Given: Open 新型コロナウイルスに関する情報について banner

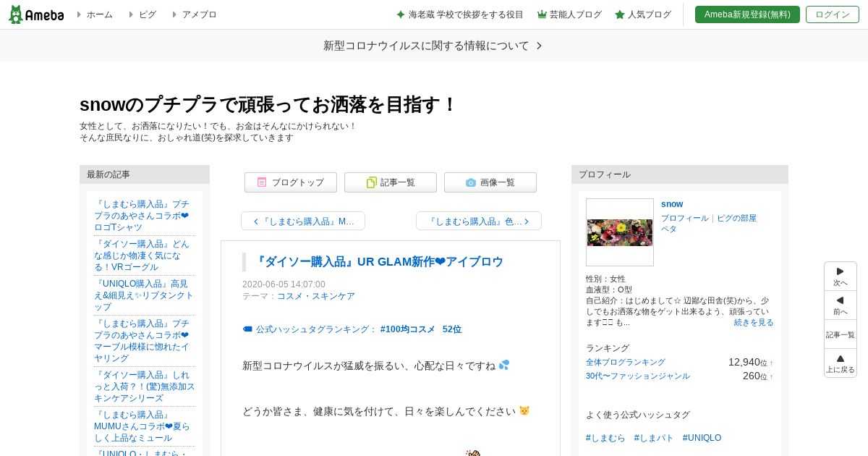Looking at the screenshot, I should 434,46.
